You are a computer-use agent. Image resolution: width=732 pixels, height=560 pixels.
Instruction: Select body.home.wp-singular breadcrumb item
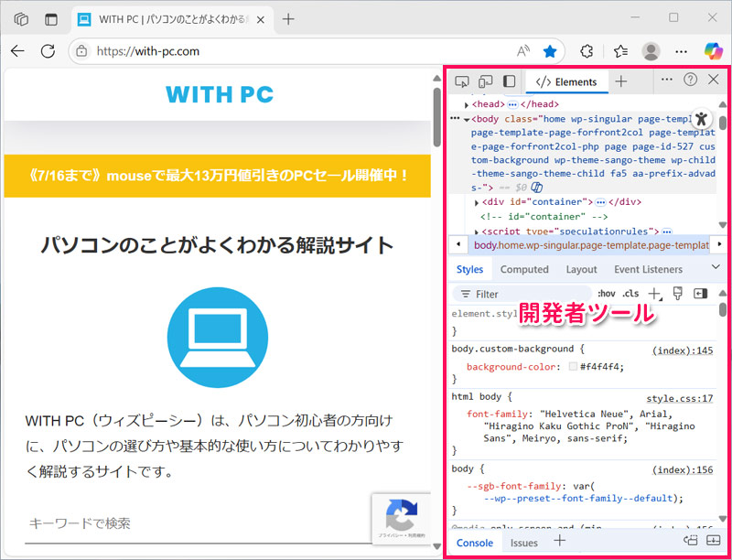(x=591, y=245)
